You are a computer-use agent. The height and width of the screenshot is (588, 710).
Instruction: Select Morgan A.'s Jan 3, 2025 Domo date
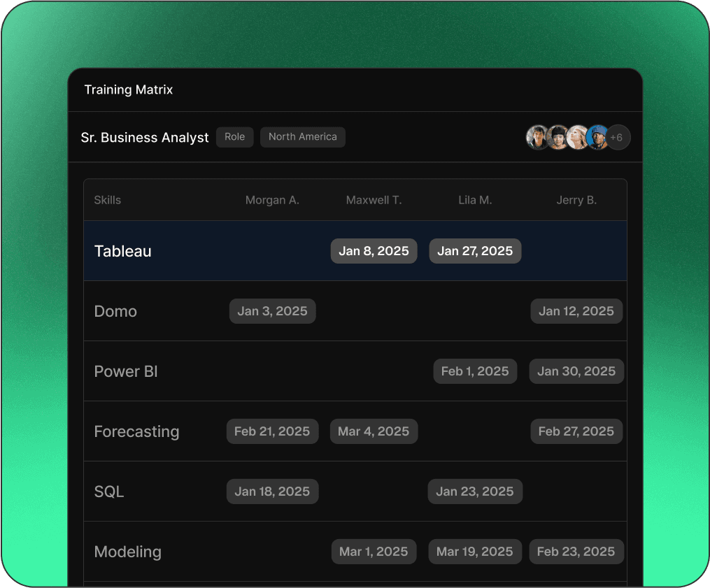coord(272,311)
